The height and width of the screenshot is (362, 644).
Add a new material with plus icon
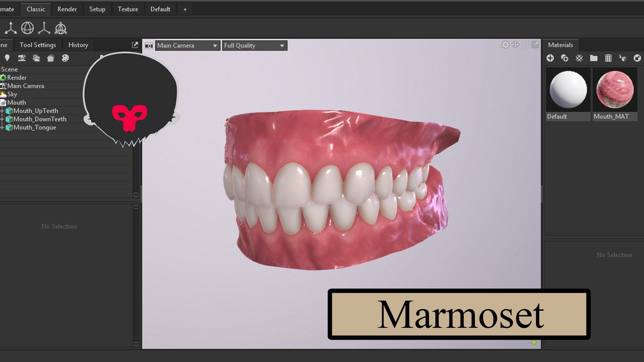tap(550, 58)
